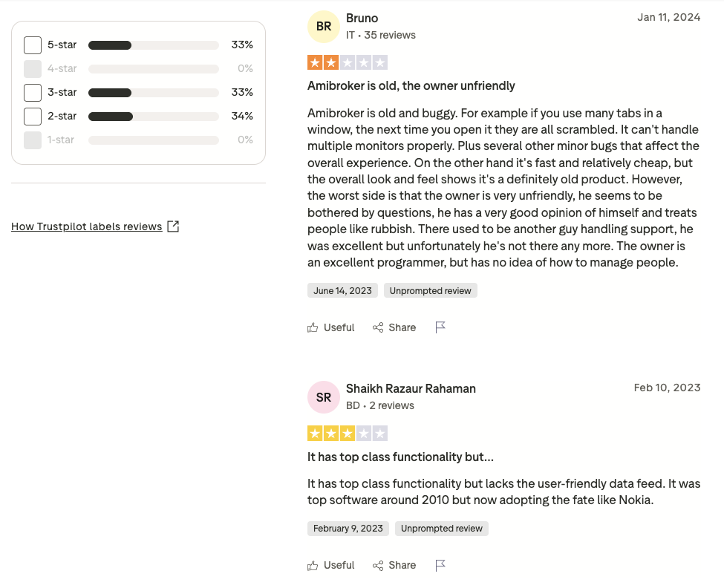Click the SR avatar for Shaikh
The image size is (724, 588).
tap(324, 397)
